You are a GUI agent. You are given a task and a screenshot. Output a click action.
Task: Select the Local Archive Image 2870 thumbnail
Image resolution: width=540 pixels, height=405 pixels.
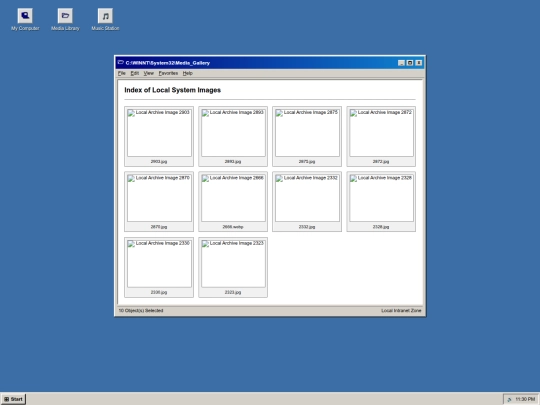pos(159,198)
